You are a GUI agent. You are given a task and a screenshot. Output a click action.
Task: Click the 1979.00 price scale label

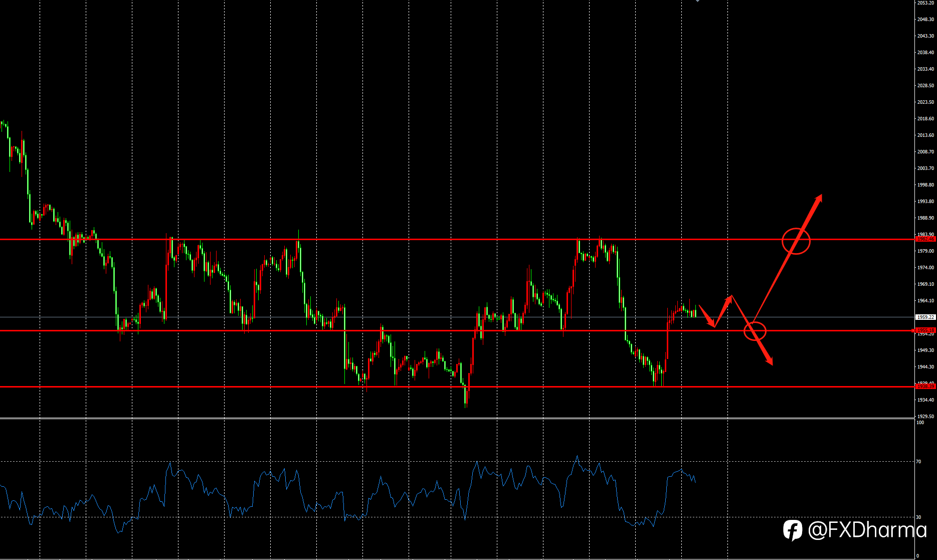click(x=925, y=251)
